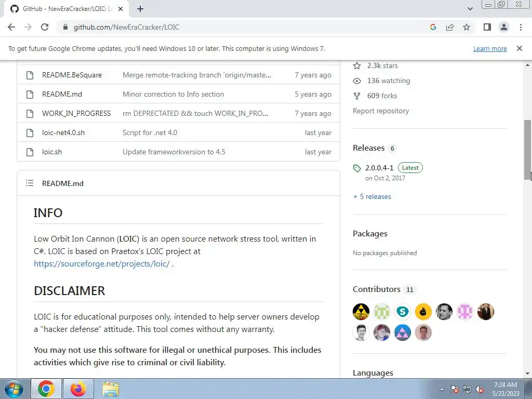Screen dimensions: 532x399
Task: Open the teal S contributor avatar
Action: click(403, 312)
